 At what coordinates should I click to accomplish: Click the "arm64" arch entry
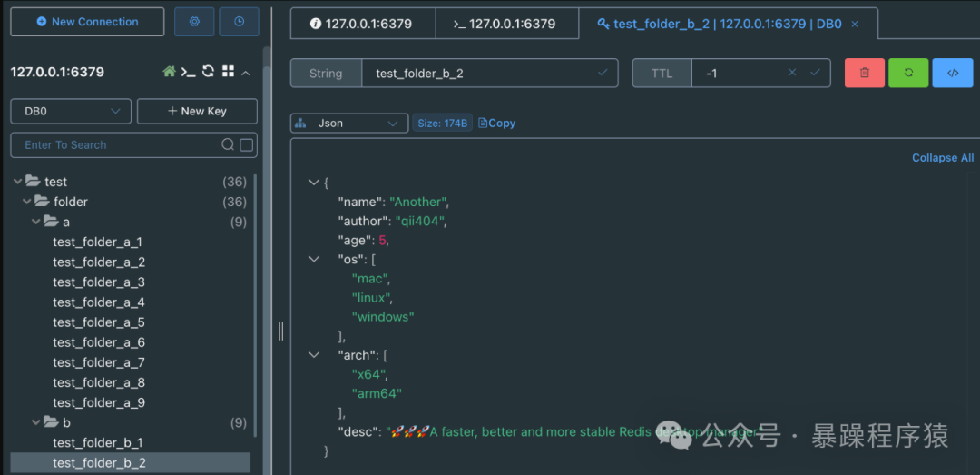coord(377,393)
